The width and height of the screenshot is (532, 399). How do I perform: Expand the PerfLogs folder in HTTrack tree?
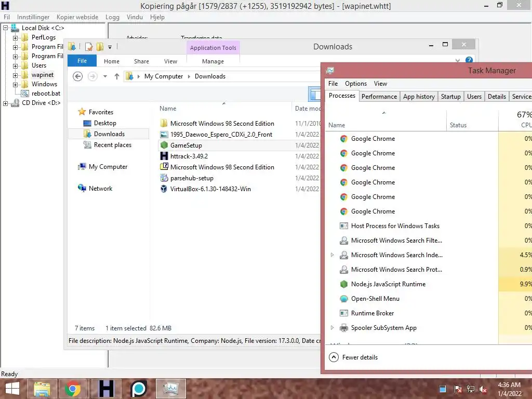(x=15, y=37)
